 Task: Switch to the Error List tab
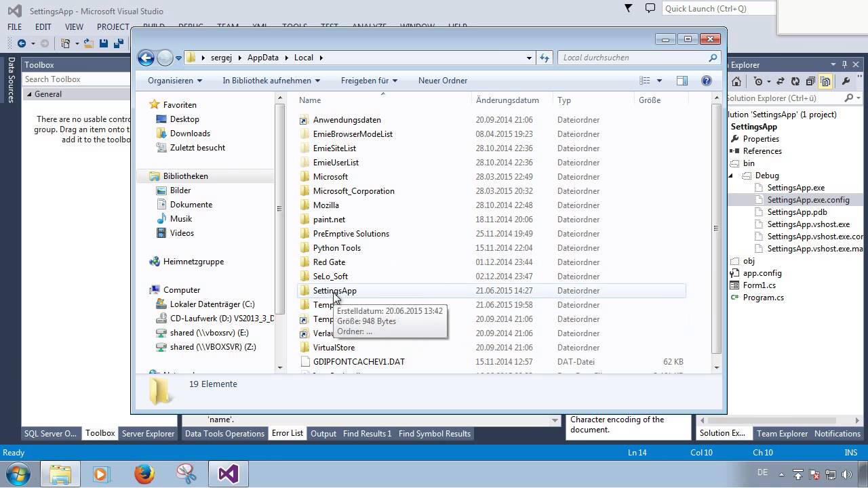(x=288, y=434)
